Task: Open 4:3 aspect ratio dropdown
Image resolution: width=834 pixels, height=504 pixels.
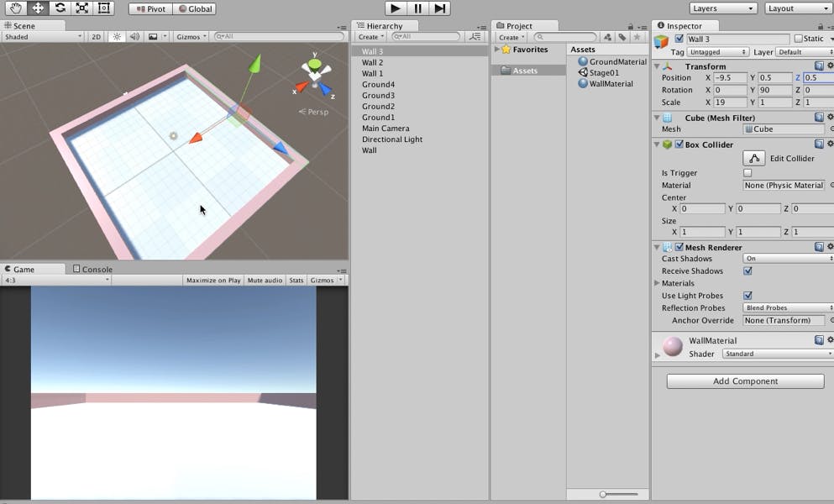Action: [x=56, y=280]
